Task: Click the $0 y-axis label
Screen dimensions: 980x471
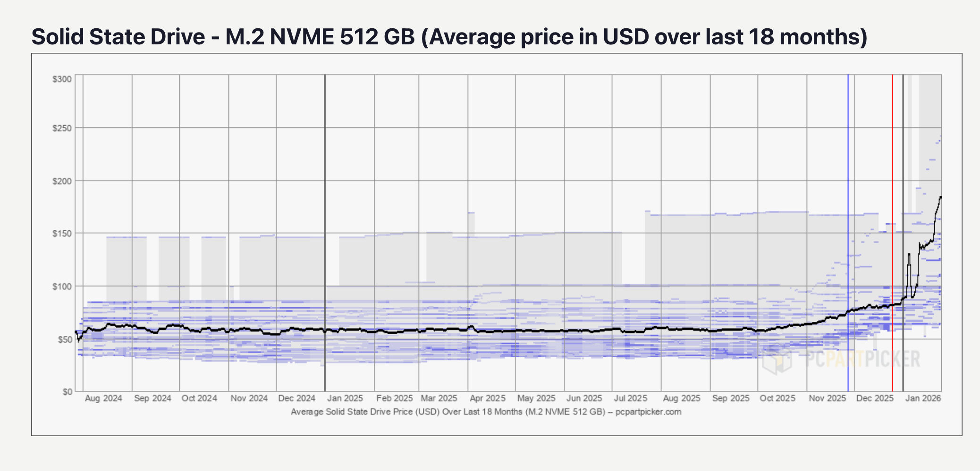Action: (67, 392)
